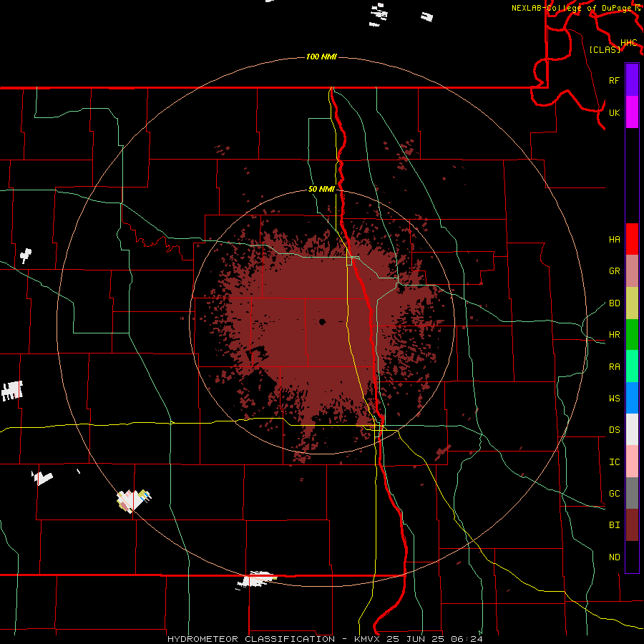
Task: Click the white echo on the southern state border
Action: [256, 579]
